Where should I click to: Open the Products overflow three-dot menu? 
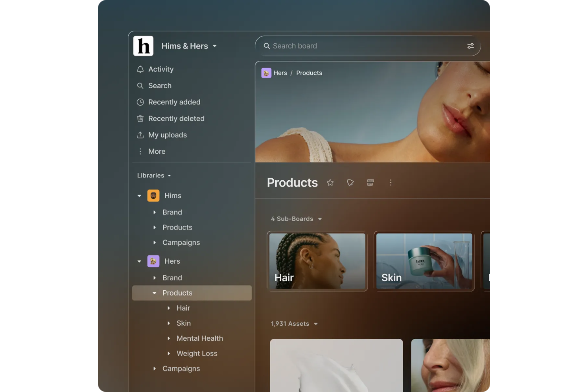[391, 182]
